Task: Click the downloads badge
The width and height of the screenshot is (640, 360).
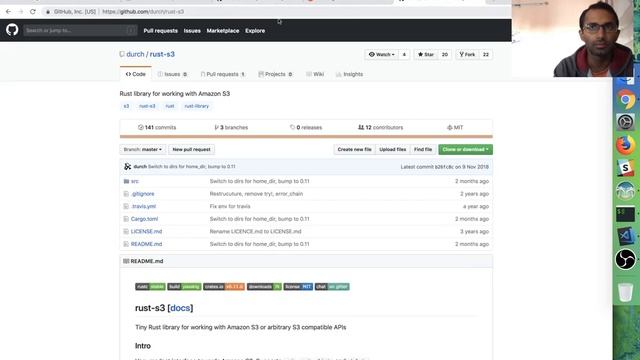Action: (264, 287)
